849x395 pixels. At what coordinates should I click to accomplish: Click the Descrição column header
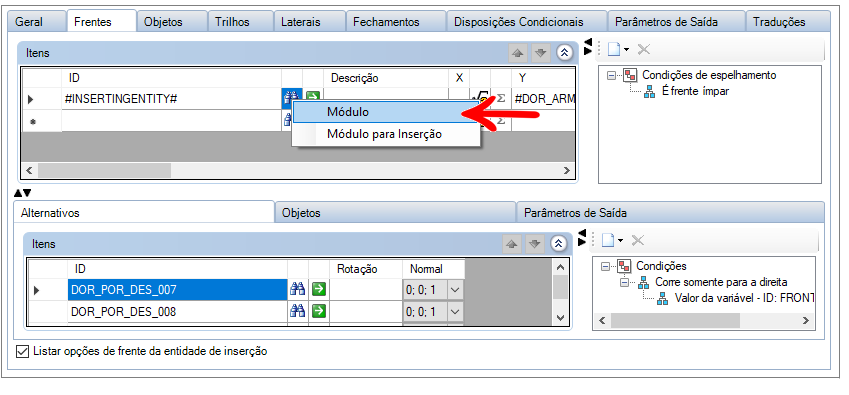coord(386,78)
